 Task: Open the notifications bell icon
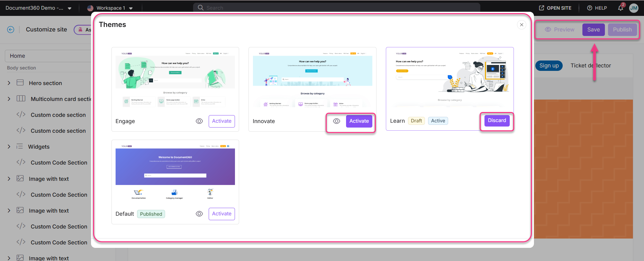click(x=620, y=8)
